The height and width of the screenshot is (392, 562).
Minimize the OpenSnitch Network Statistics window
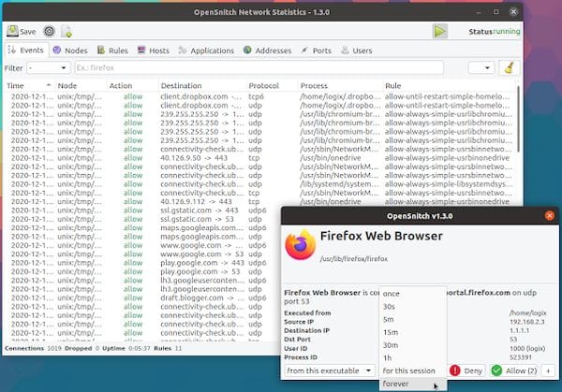pyautogui.click(x=479, y=12)
